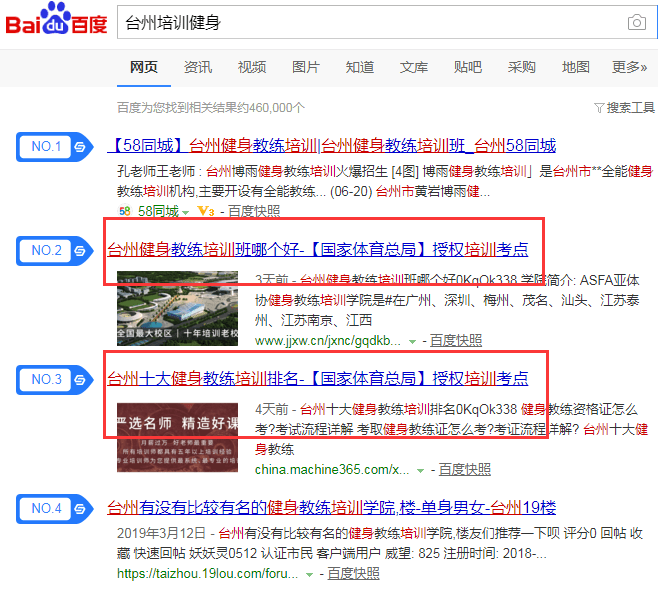Go to the 贴吧 tab
The width and height of the screenshot is (658, 593).
point(467,67)
